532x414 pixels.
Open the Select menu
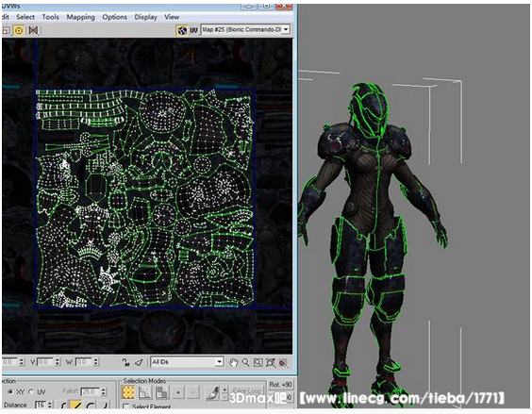tap(25, 17)
